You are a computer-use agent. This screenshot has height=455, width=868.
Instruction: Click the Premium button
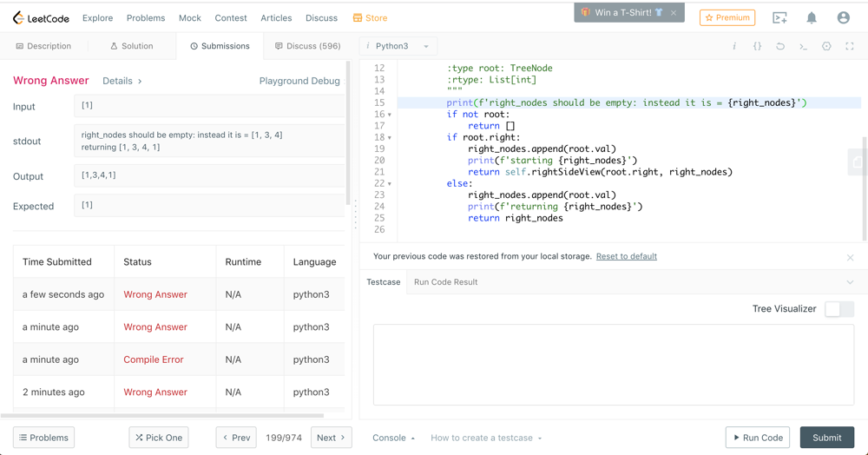tap(727, 17)
